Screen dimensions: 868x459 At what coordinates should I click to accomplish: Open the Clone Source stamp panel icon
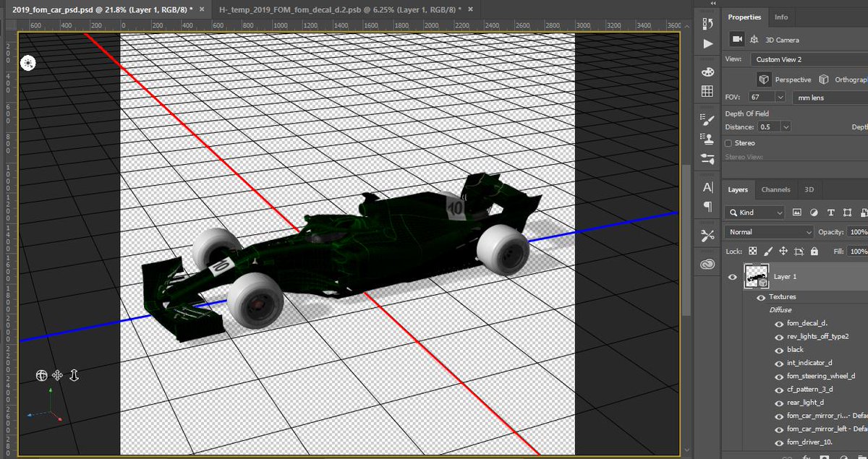(707, 138)
